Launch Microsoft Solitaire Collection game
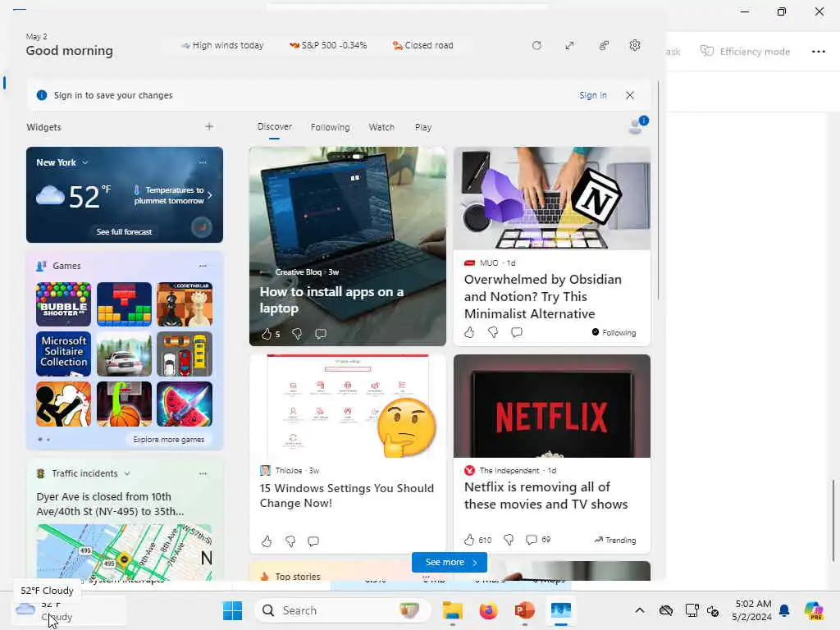This screenshot has width=840, height=630. [63, 354]
